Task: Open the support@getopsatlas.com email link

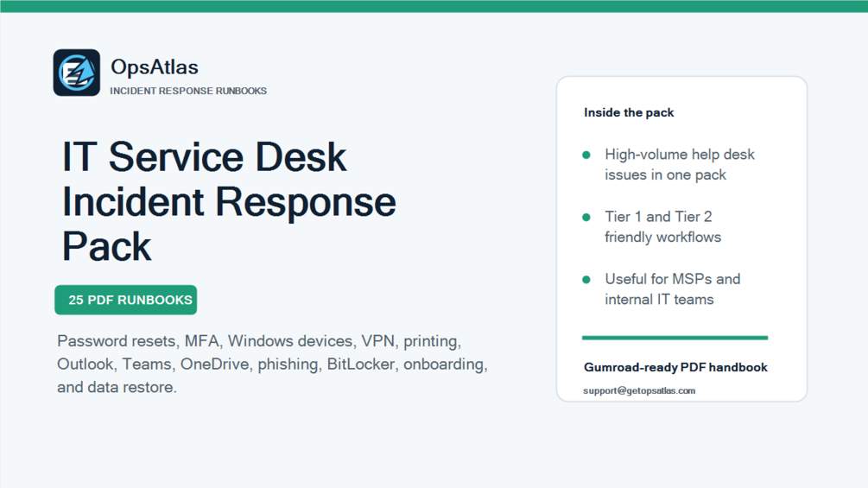Action: [x=639, y=390]
